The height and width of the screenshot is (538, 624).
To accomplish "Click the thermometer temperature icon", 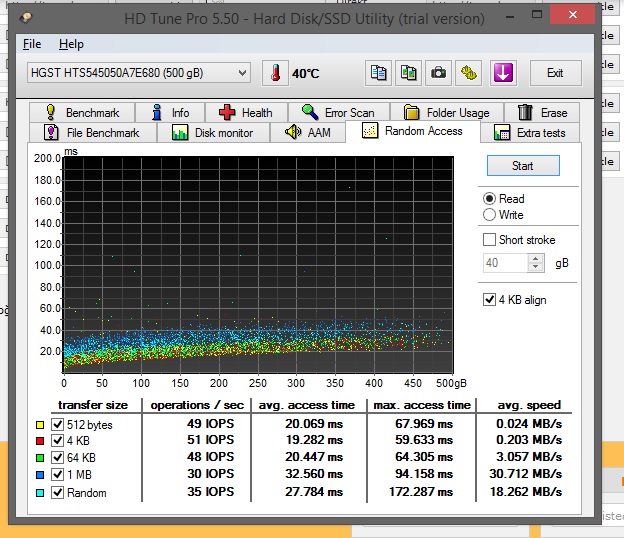I will [275, 73].
